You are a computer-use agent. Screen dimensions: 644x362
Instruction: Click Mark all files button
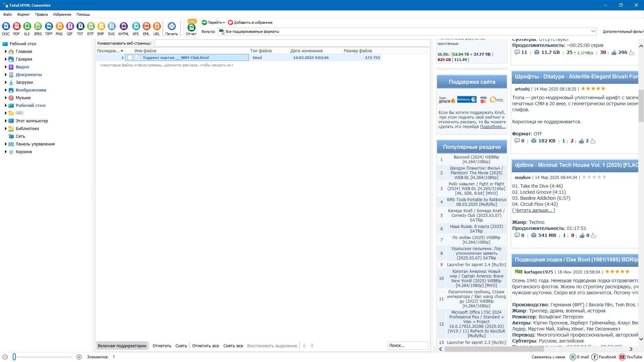(205, 346)
